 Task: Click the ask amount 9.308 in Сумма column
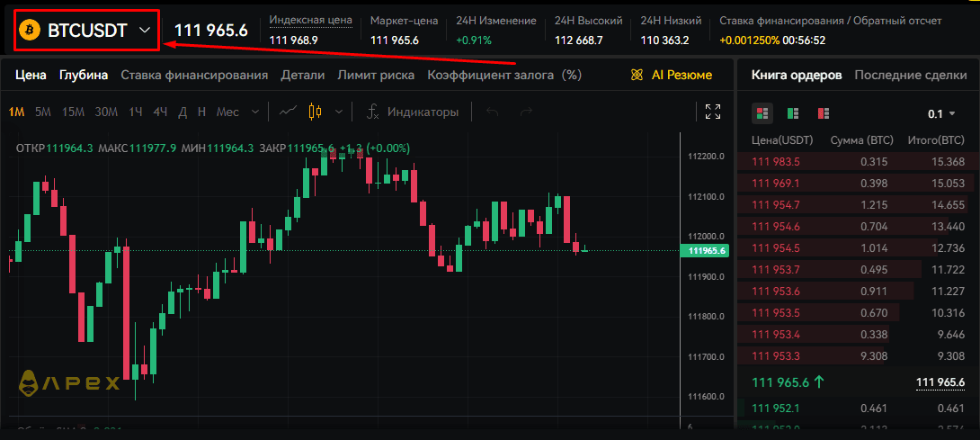pyautogui.click(x=874, y=356)
